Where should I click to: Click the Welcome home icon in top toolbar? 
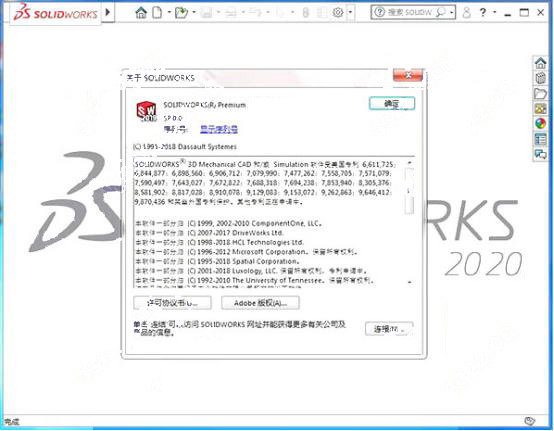[x=141, y=12]
